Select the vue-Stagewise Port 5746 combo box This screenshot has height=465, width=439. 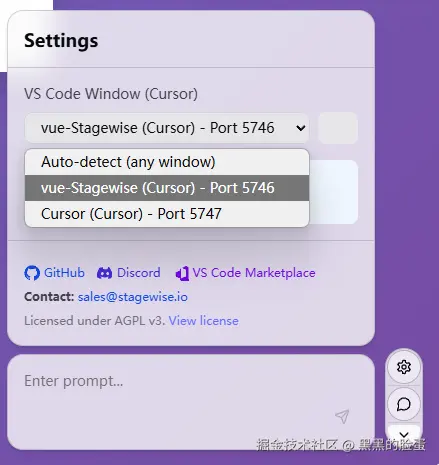coord(167,128)
